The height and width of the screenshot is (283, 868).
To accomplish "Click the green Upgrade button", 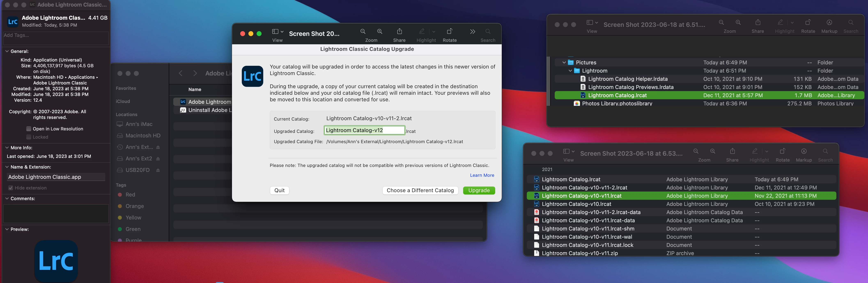I will (x=479, y=191).
